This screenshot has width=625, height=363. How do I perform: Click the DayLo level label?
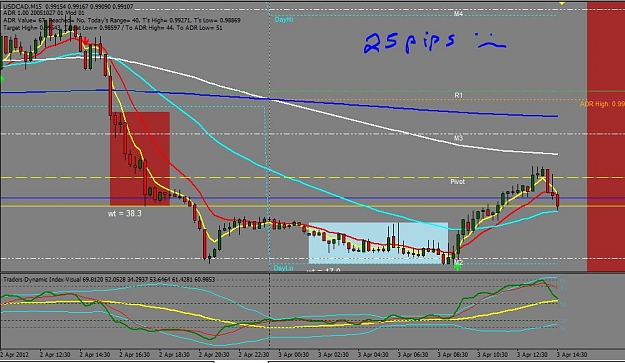click(283, 268)
